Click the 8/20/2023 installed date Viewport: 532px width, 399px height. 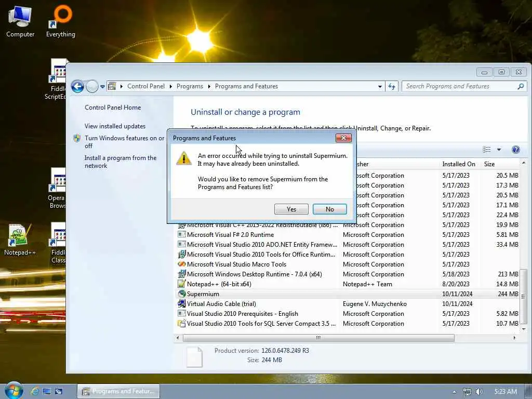coord(456,284)
